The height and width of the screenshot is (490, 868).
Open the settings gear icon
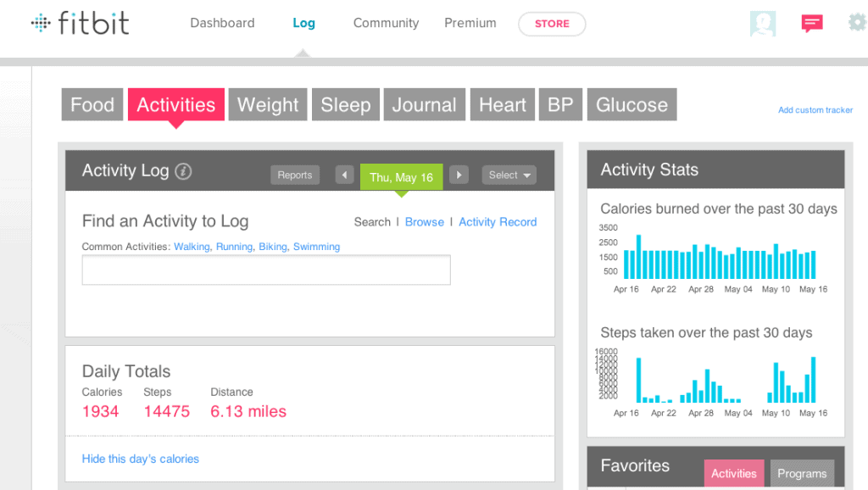[x=857, y=23]
